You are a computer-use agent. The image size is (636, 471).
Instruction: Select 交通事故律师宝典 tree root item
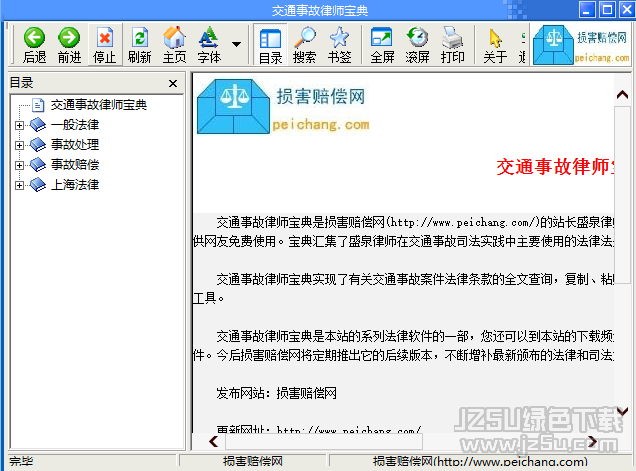click(x=99, y=105)
